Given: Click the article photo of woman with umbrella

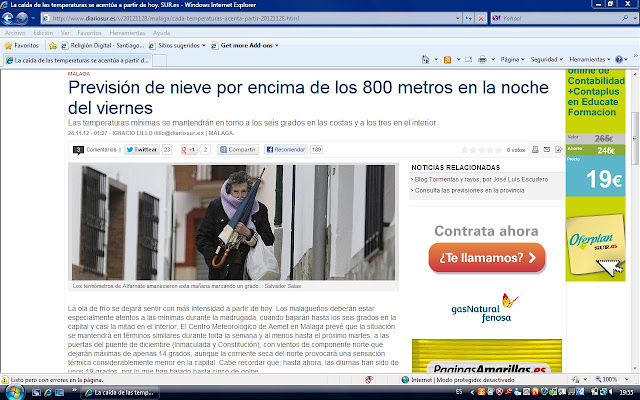Looking at the screenshot, I should coord(233,222).
